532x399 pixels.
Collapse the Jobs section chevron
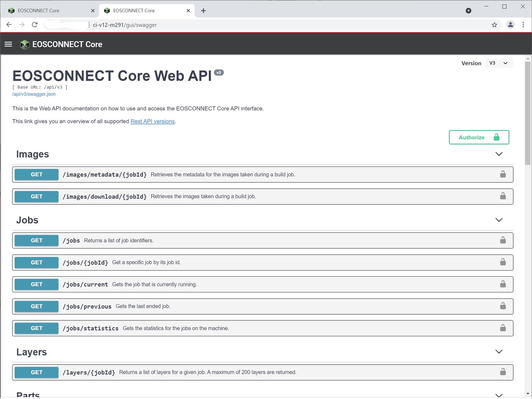point(499,220)
